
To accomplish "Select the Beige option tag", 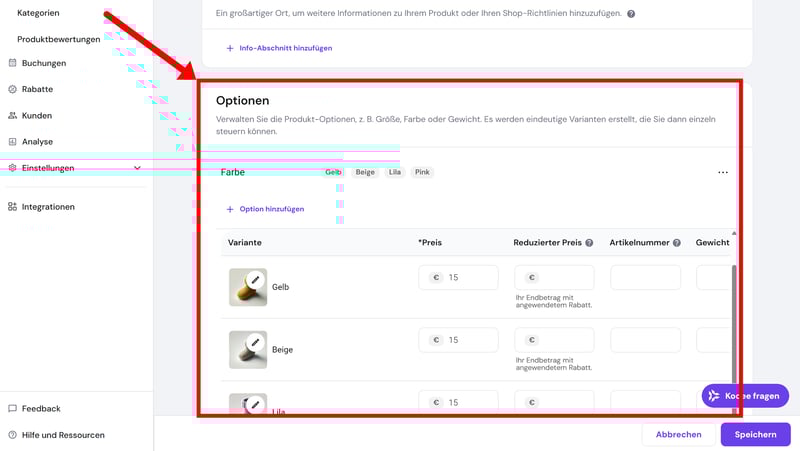I will tap(365, 172).
